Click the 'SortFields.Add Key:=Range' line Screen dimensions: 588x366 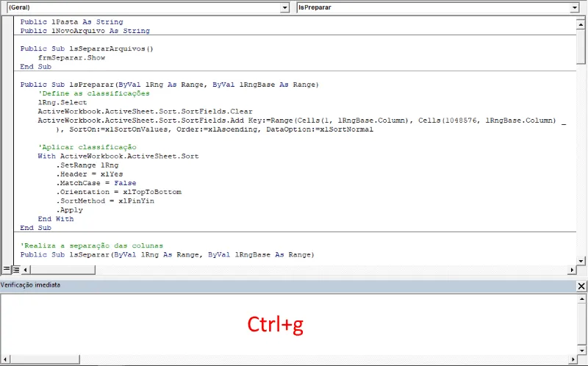click(302, 121)
